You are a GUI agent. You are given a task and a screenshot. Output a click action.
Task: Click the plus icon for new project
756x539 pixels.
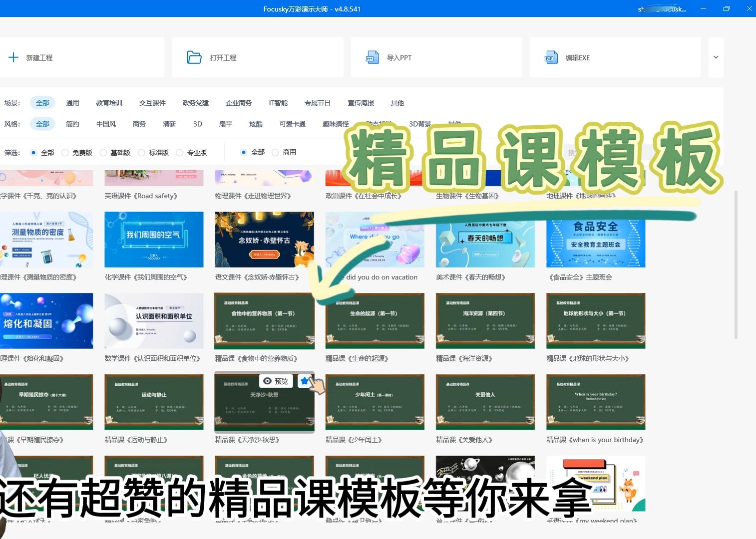coord(13,57)
